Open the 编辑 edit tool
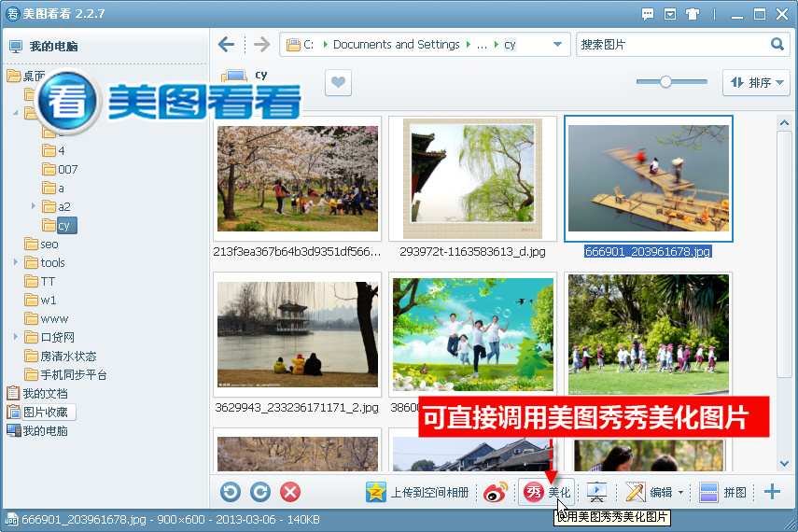Image resolution: width=798 pixels, height=532 pixels. 649,492
